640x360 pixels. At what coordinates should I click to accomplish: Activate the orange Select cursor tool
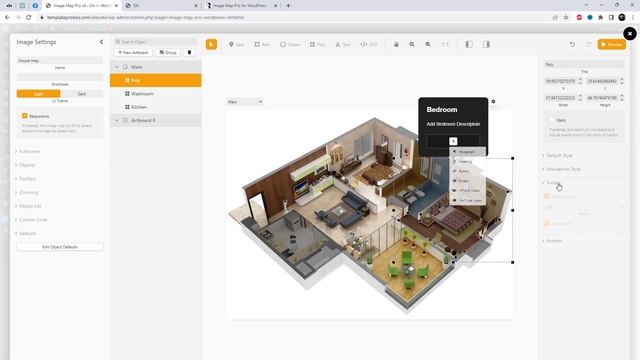211,44
